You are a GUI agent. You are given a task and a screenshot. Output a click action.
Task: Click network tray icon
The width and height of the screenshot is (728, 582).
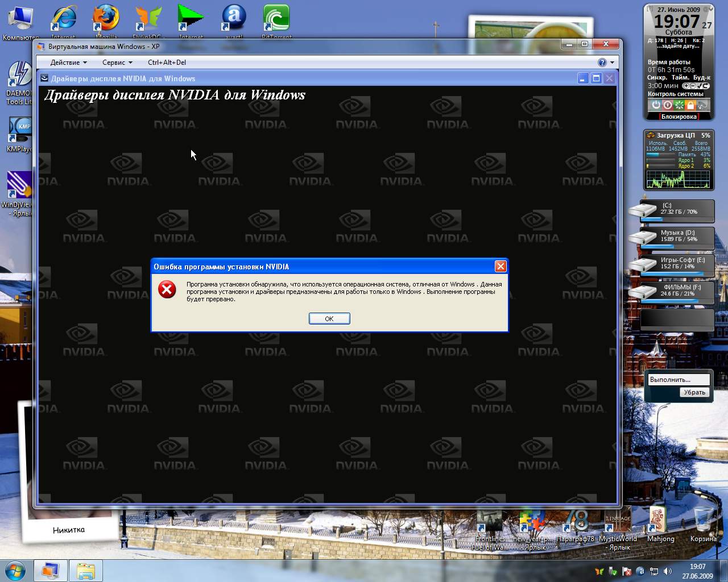coord(654,571)
